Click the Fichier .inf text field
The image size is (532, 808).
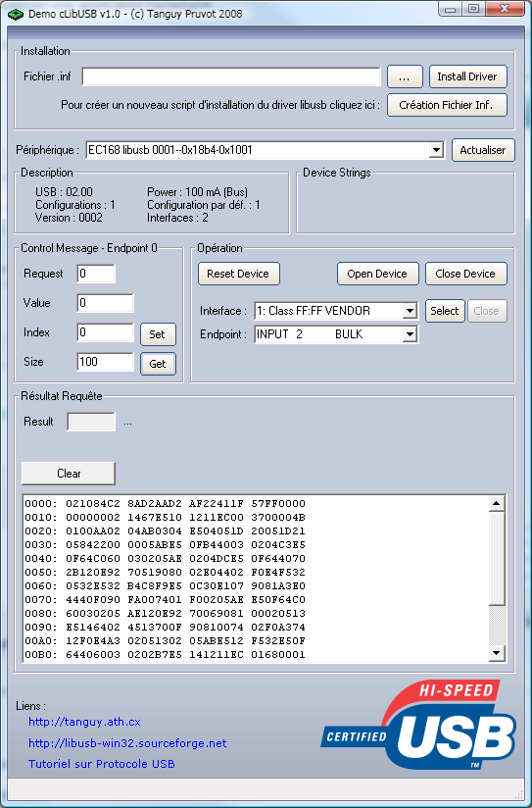tap(231, 76)
